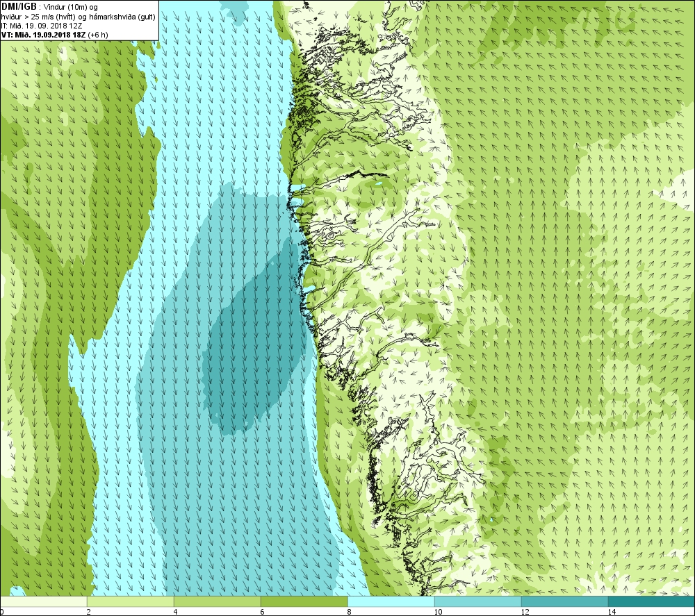Click the pale cream 0–2 m/s legend swatch
The height and width of the screenshot is (616, 695).
(x=43, y=601)
